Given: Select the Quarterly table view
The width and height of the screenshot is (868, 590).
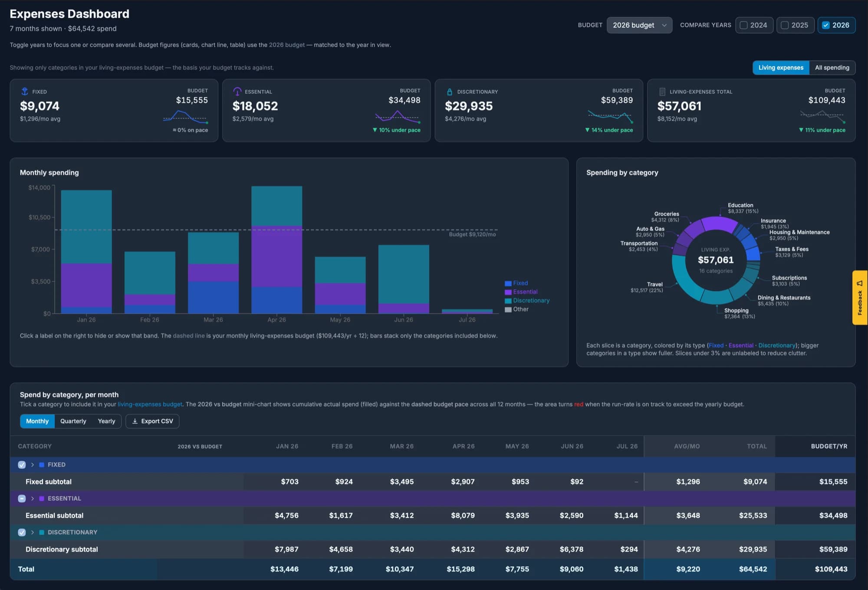Looking at the screenshot, I should 73,421.
